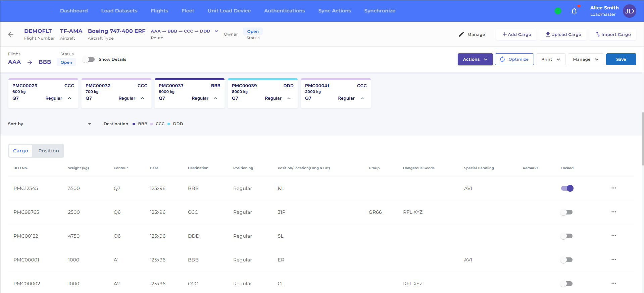Open the more options menu for PMC12345
The width and height of the screenshot is (644, 293).
click(x=614, y=188)
